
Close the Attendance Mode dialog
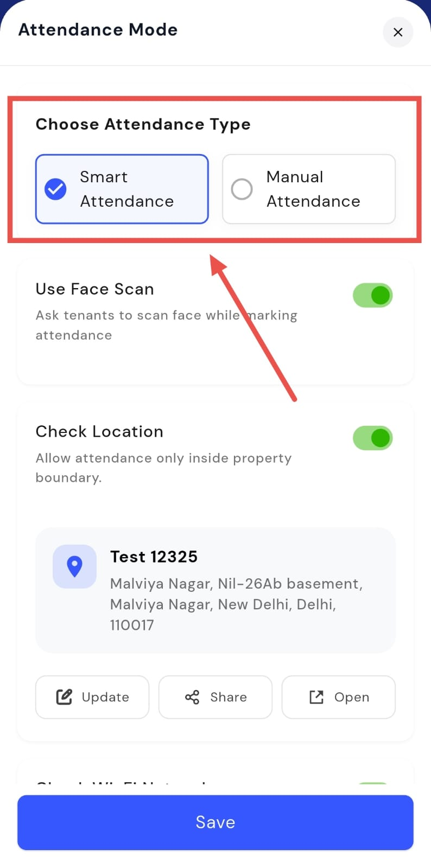pyautogui.click(x=398, y=32)
